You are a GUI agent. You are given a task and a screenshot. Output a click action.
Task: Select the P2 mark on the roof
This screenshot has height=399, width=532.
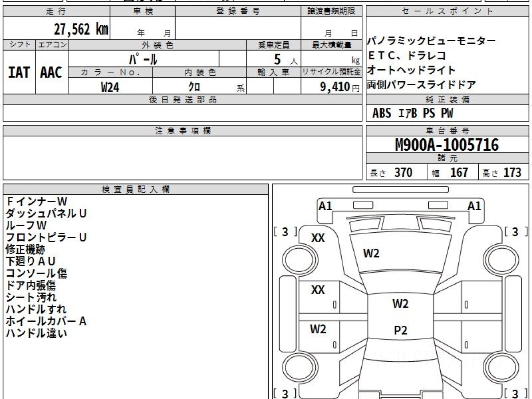tap(400, 330)
